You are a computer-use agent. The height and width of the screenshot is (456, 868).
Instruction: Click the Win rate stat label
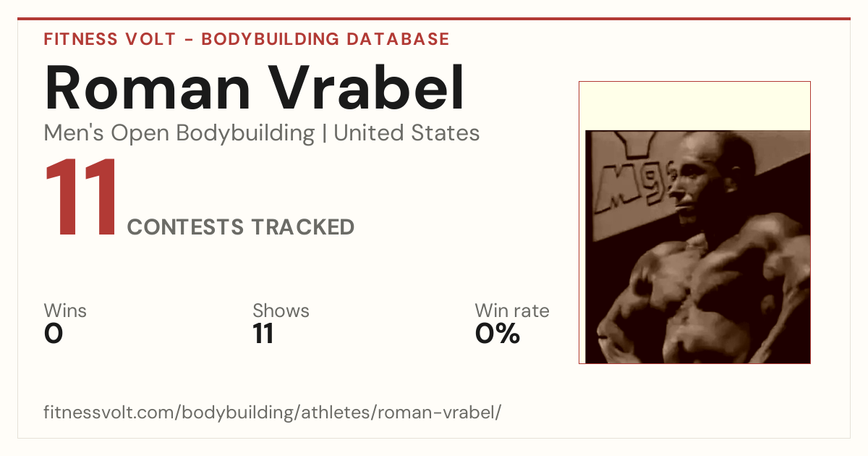point(512,311)
